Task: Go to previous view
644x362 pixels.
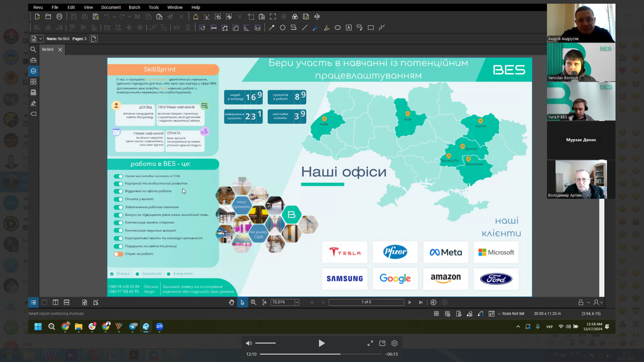Action: pos(433,302)
